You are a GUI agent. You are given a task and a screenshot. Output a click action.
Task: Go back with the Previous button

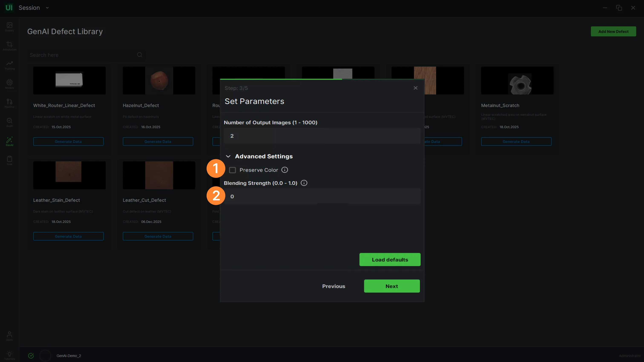click(x=333, y=286)
